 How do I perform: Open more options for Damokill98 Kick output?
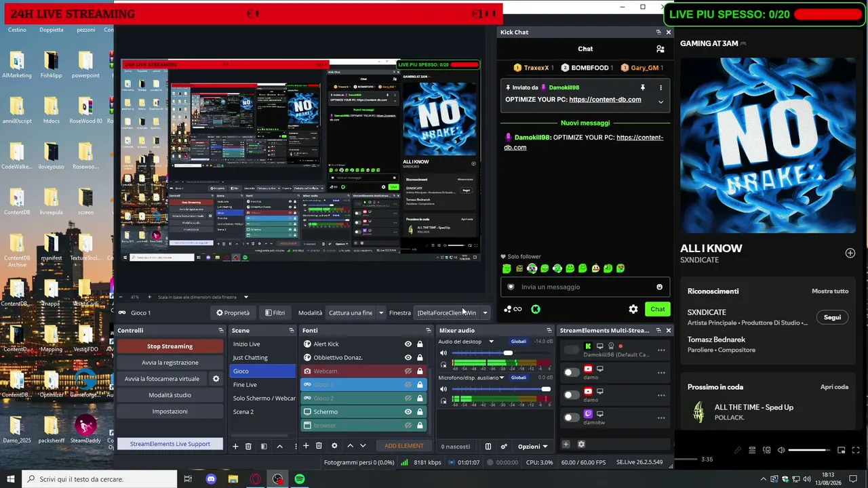coord(661,350)
